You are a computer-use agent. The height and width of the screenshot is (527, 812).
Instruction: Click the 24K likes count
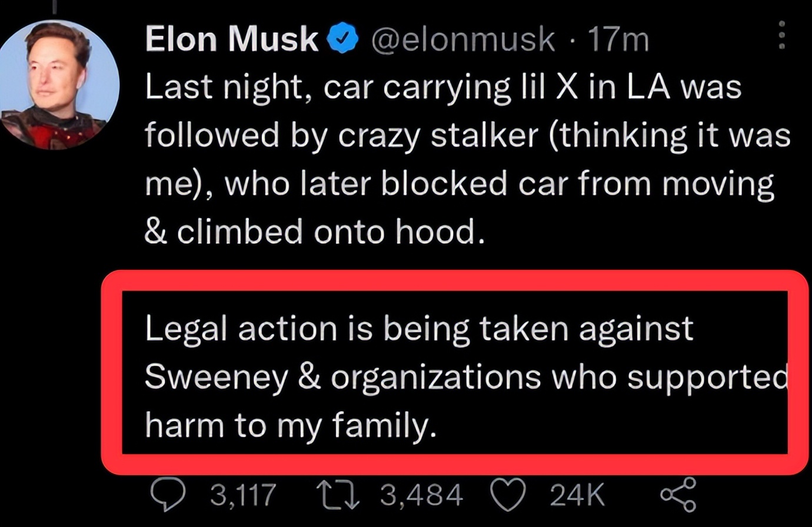click(577, 495)
